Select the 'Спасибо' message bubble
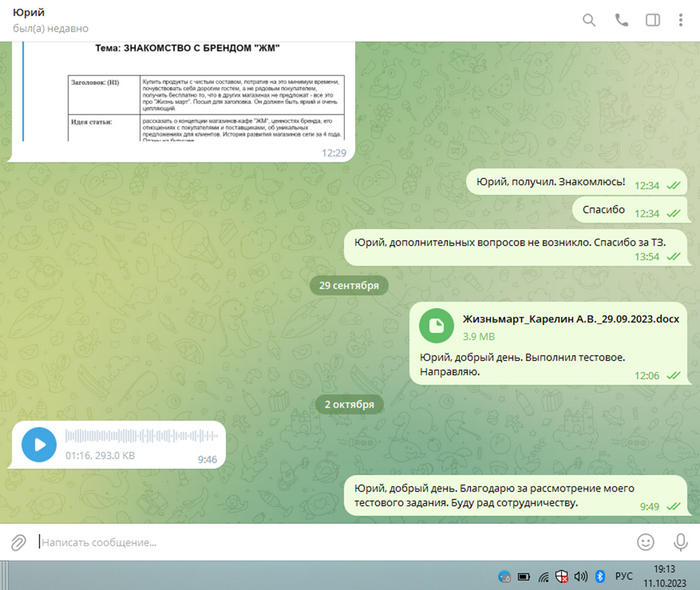 (x=629, y=210)
